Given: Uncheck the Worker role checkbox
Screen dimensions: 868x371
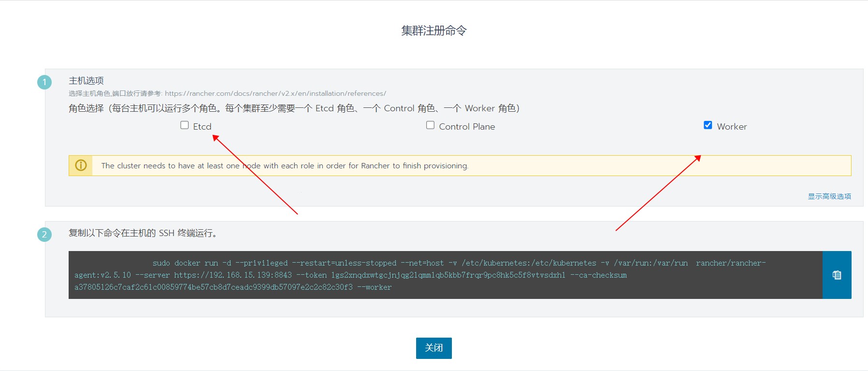Looking at the screenshot, I should (708, 125).
